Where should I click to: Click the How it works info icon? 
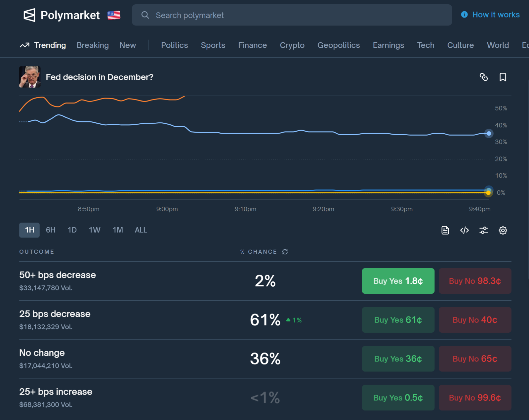[x=464, y=15]
